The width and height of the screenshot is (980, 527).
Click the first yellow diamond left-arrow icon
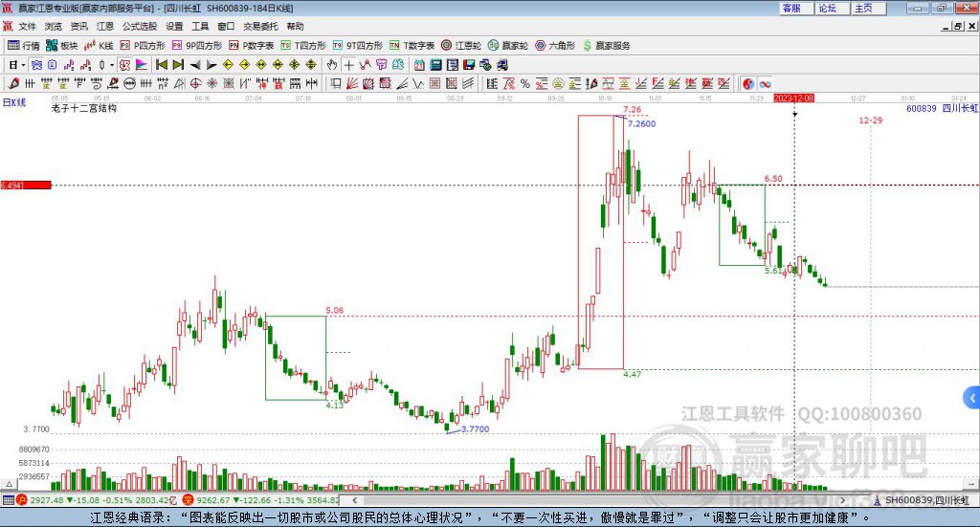click(x=228, y=65)
